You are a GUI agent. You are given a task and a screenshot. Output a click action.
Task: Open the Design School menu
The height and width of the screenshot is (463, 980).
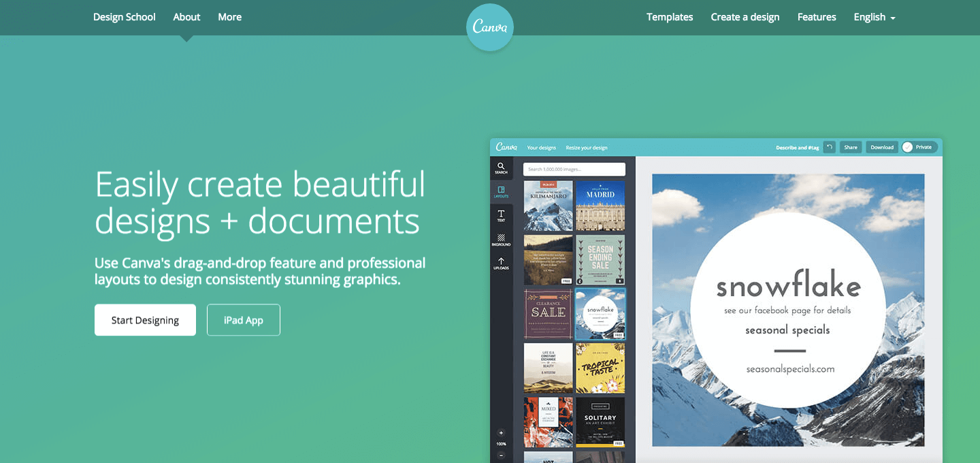click(x=125, y=17)
